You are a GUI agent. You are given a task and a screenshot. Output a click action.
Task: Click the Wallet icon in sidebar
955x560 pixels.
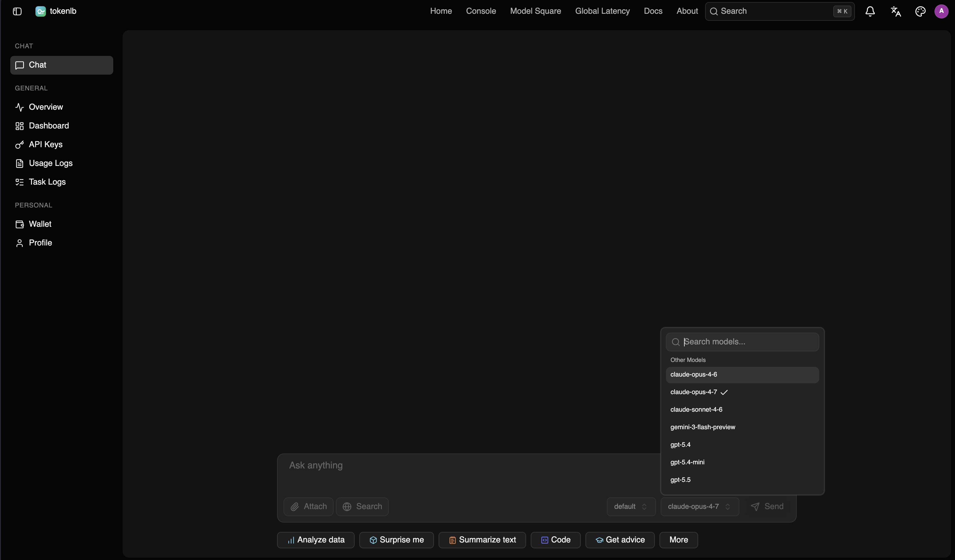pyautogui.click(x=19, y=224)
